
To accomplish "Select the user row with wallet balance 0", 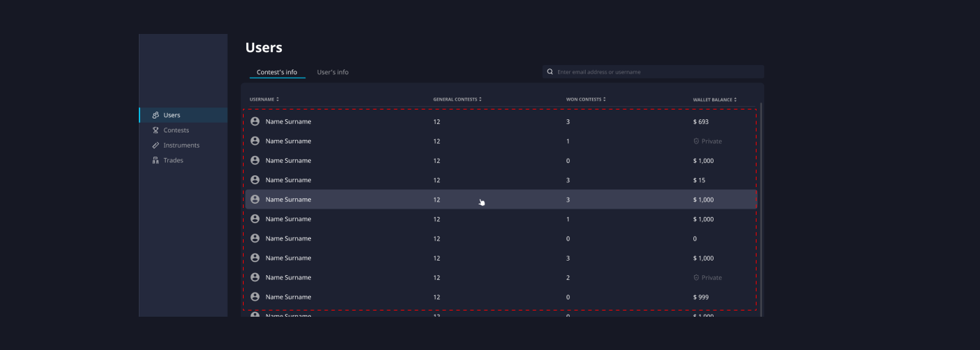I will click(x=500, y=238).
